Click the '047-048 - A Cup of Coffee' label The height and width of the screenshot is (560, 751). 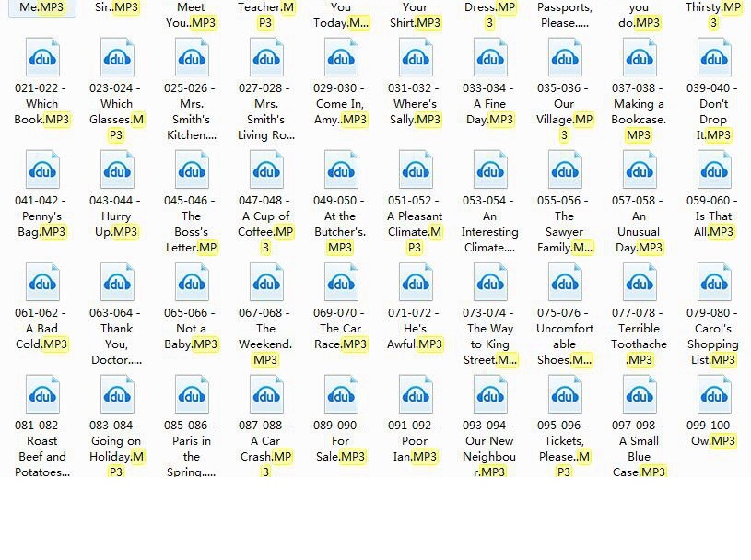coord(266,224)
